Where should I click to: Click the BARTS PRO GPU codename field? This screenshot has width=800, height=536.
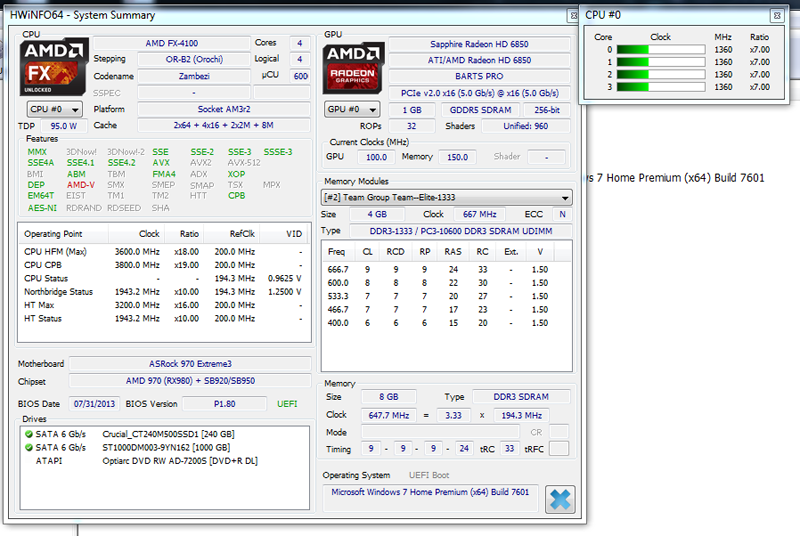[479, 76]
